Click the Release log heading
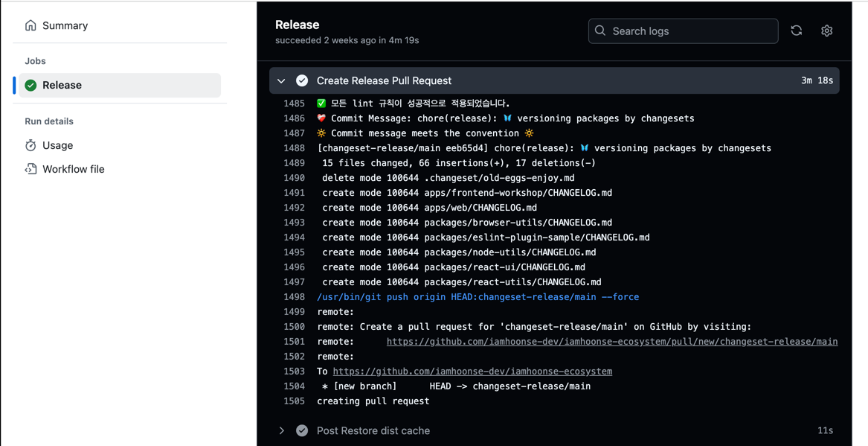The width and height of the screenshot is (868, 446). (298, 25)
